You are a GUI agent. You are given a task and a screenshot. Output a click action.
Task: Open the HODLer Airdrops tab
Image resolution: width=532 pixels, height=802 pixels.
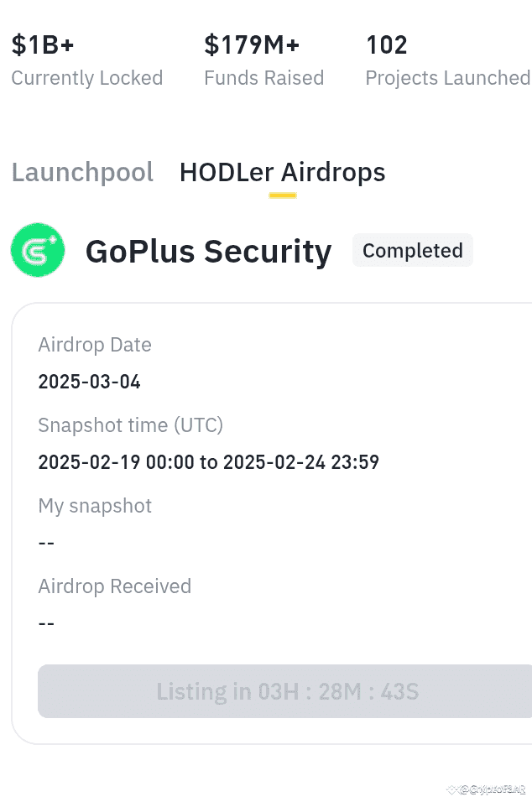point(282,172)
